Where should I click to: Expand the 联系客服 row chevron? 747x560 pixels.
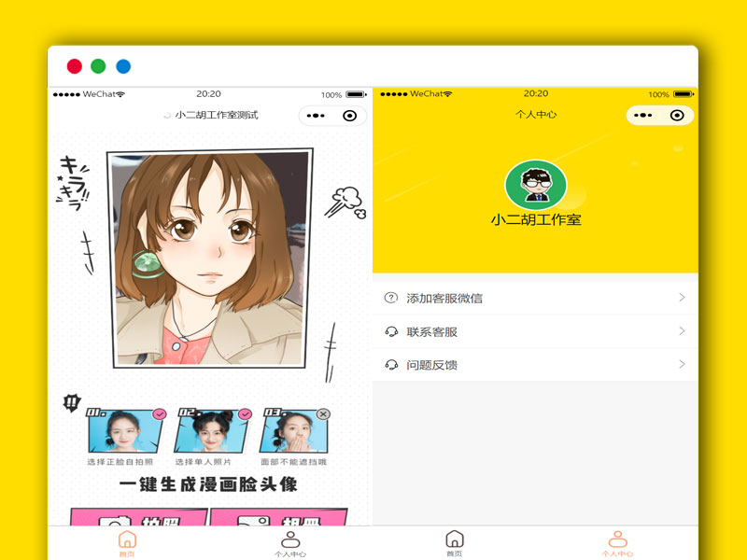[683, 331]
